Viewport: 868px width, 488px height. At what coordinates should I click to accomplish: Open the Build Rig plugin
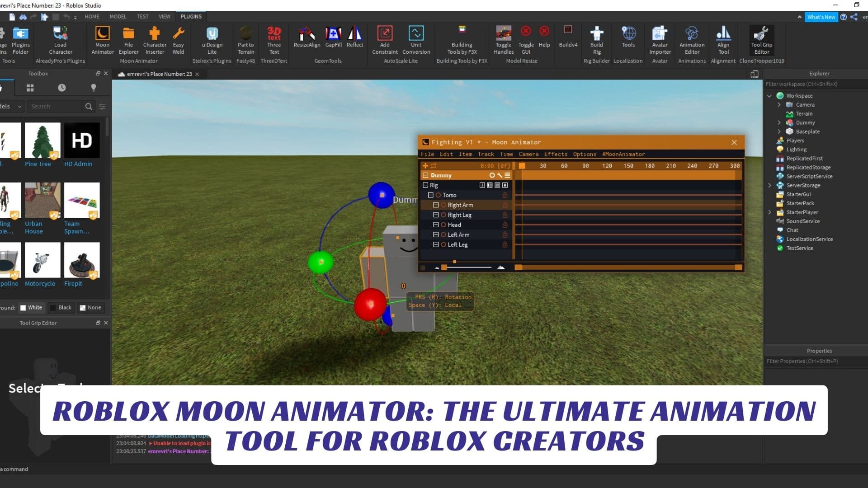(597, 40)
